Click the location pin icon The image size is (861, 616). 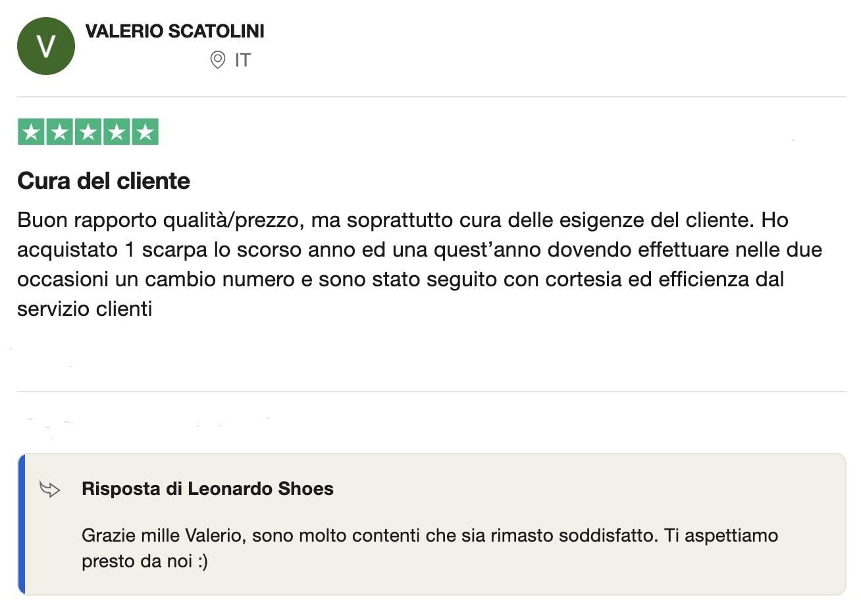point(218,60)
